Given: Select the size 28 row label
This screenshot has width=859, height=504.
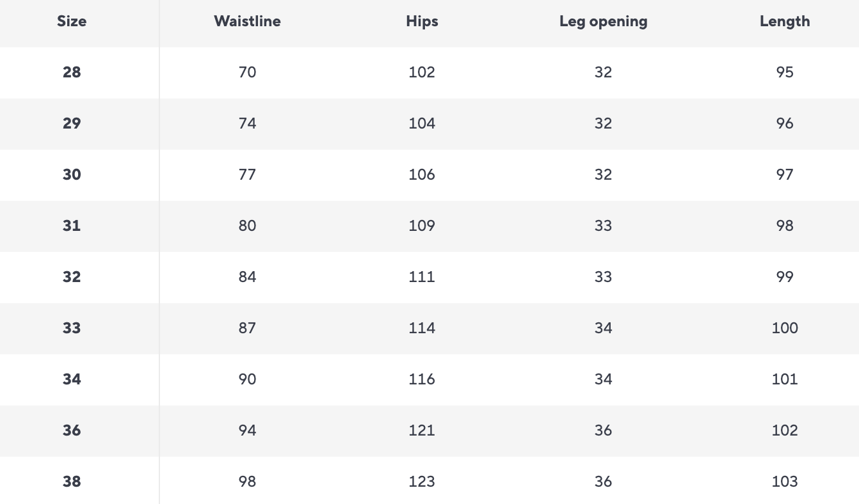Looking at the screenshot, I should click(x=72, y=72).
